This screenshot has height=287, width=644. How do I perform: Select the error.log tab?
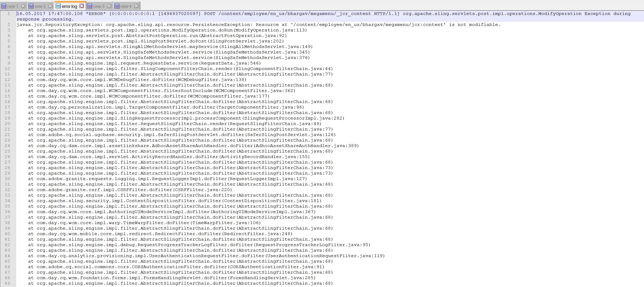[x=69, y=6]
